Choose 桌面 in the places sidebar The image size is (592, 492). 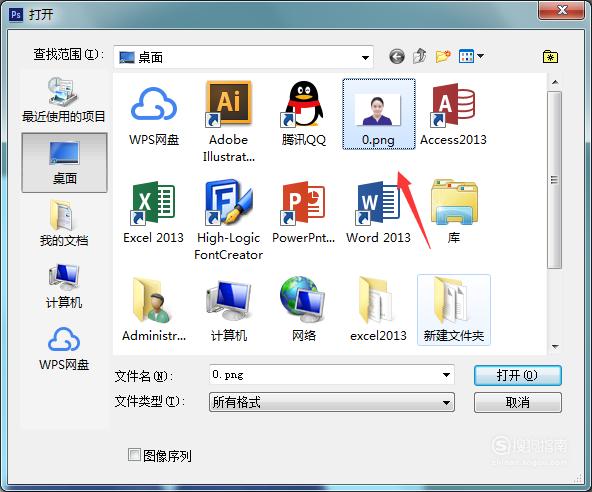tap(64, 162)
